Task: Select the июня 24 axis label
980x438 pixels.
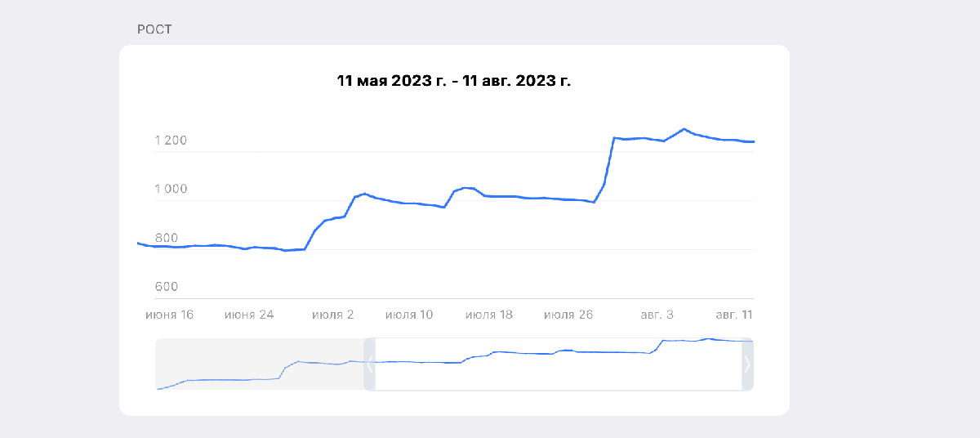Action: [x=249, y=314]
